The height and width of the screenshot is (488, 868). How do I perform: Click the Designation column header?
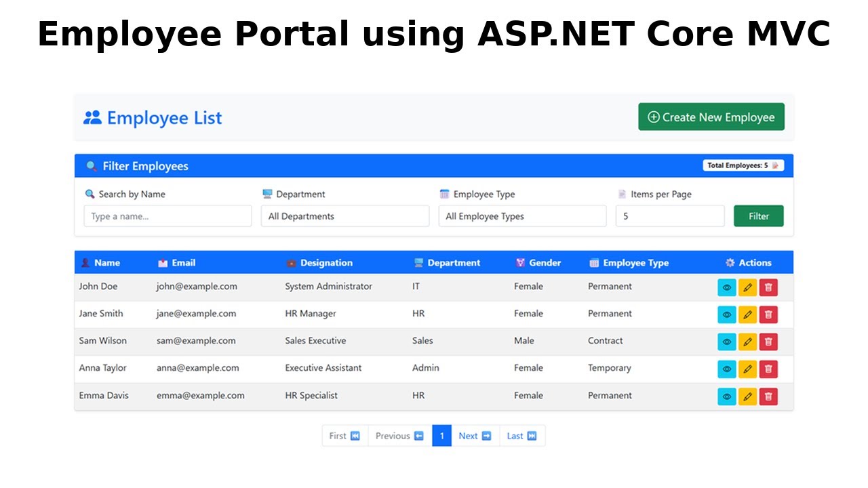click(x=319, y=263)
